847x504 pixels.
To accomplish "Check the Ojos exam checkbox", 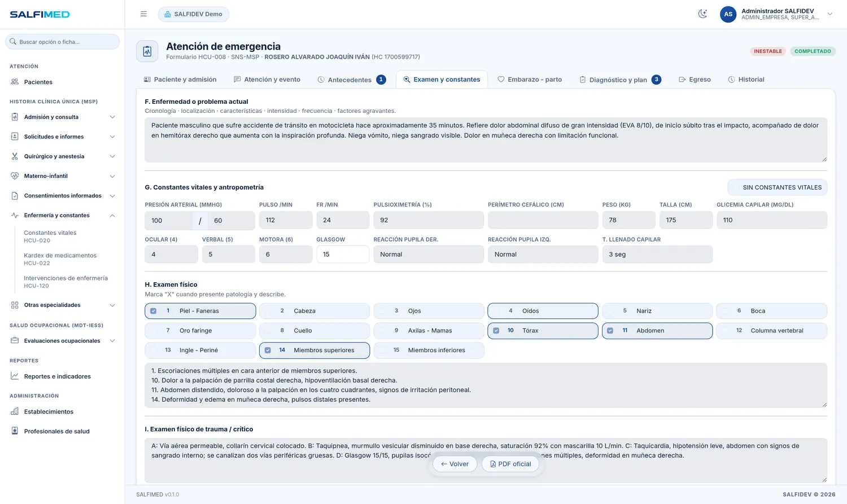I will pyautogui.click(x=382, y=311).
